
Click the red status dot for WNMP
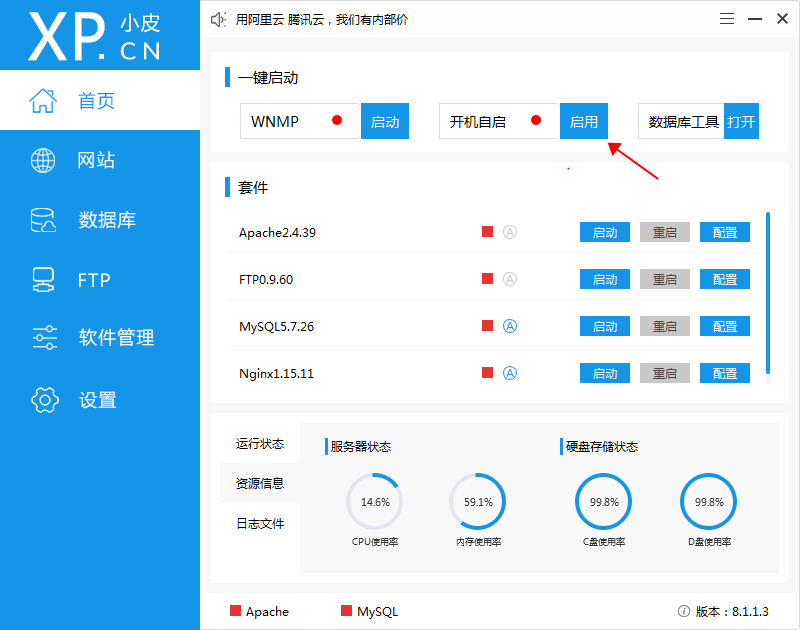[337, 120]
